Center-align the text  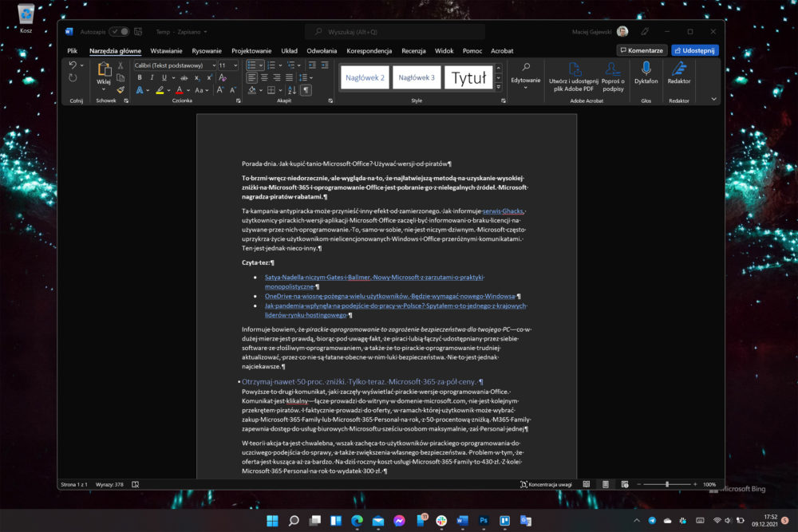(x=264, y=78)
